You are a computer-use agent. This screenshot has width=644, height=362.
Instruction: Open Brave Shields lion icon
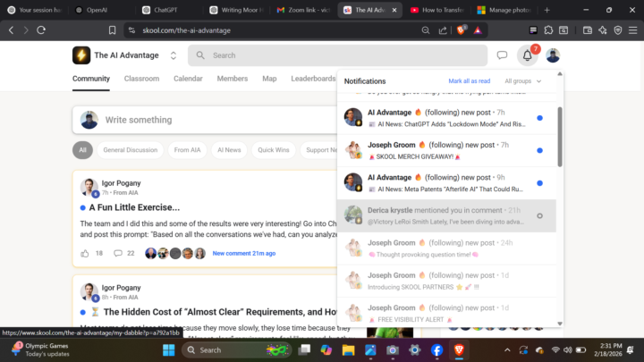tap(462, 30)
